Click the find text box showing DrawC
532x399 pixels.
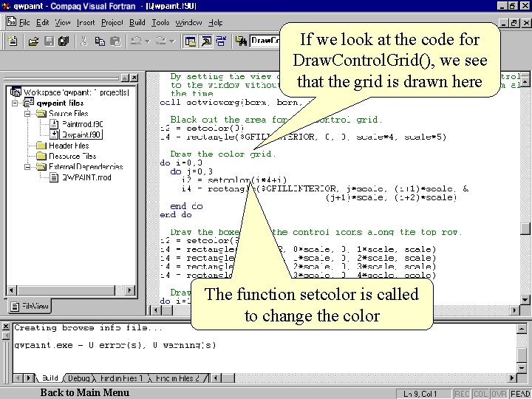(x=265, y=41)
